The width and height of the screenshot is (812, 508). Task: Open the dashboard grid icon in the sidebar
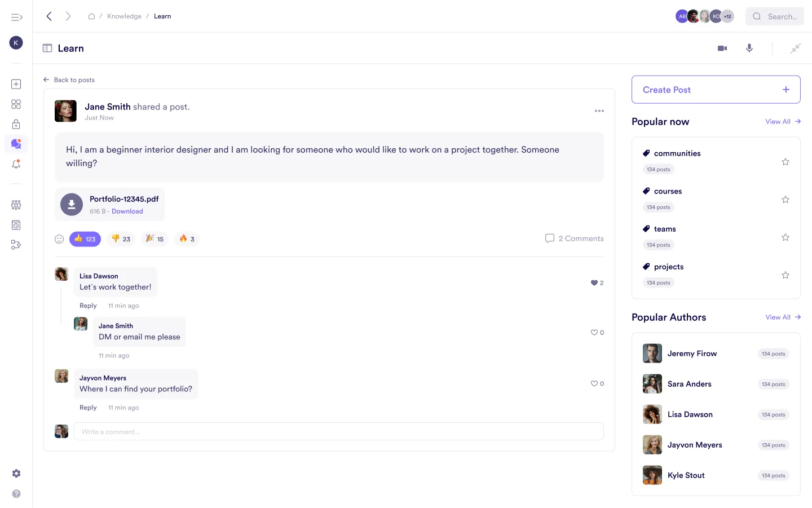[16, 104]
